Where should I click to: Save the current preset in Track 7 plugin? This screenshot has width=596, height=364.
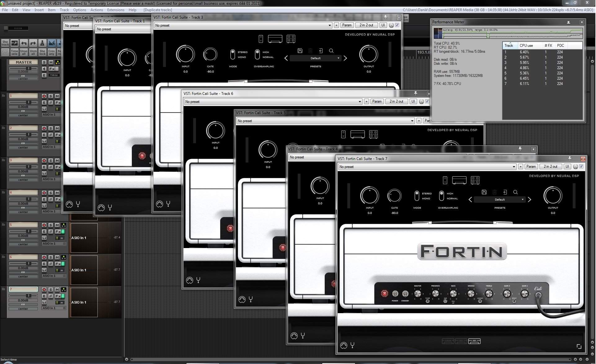click(484, 192)
